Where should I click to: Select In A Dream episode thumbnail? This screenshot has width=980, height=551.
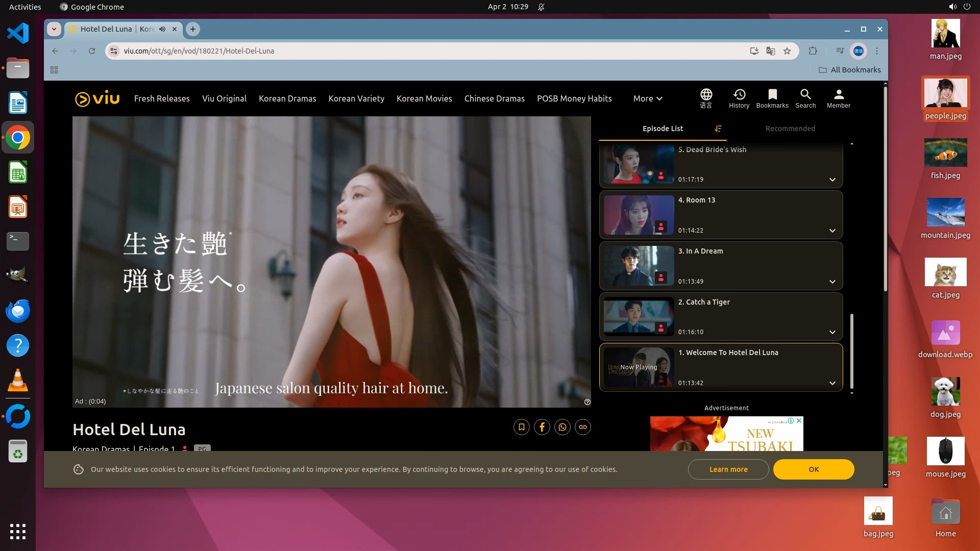coord(639,266)
